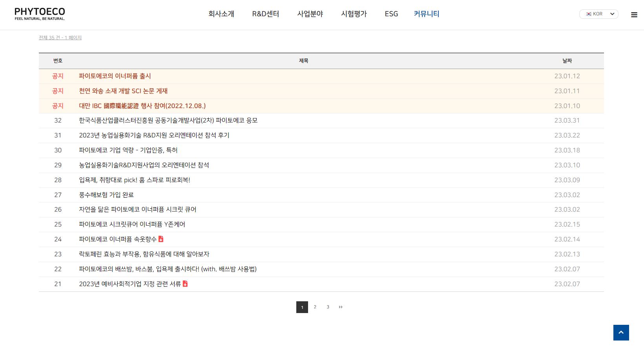
Task: Click row number 32
Action: coord(58,120)
